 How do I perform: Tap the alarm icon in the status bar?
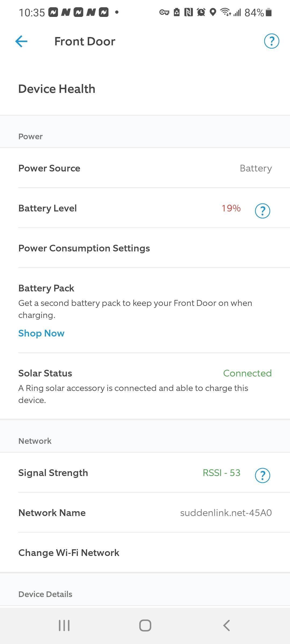click(x=201, y=12)
